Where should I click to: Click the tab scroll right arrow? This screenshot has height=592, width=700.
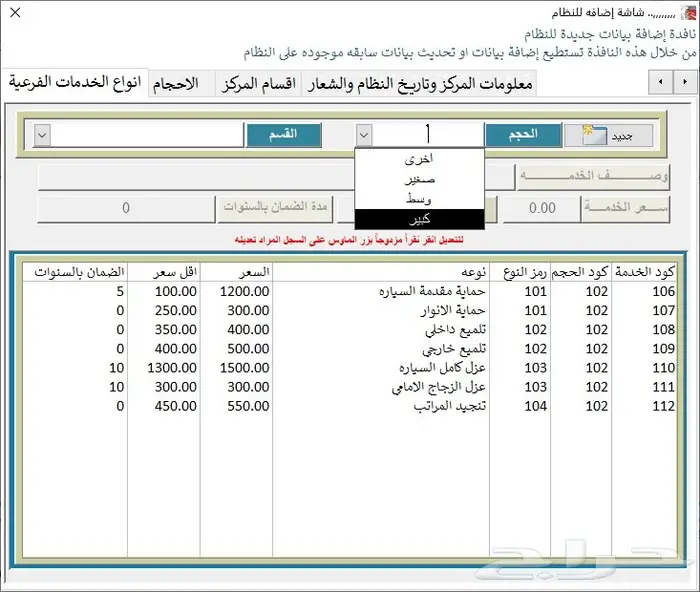[684, 82]
